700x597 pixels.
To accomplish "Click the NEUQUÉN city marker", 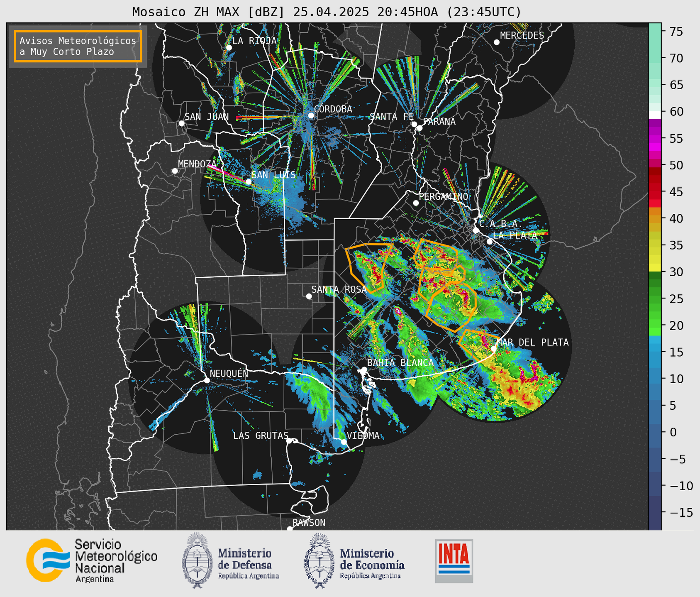I will click(x=207, y=380).
